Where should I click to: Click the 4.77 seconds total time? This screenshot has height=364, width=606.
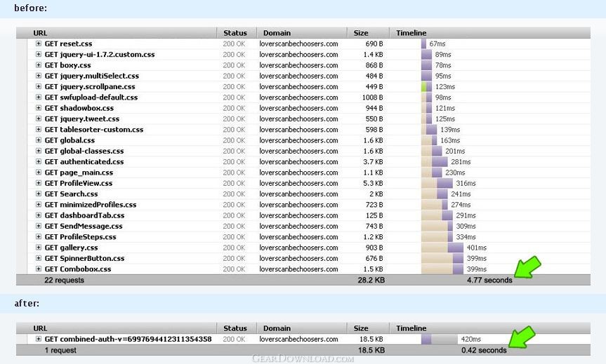tap(489, 281)
